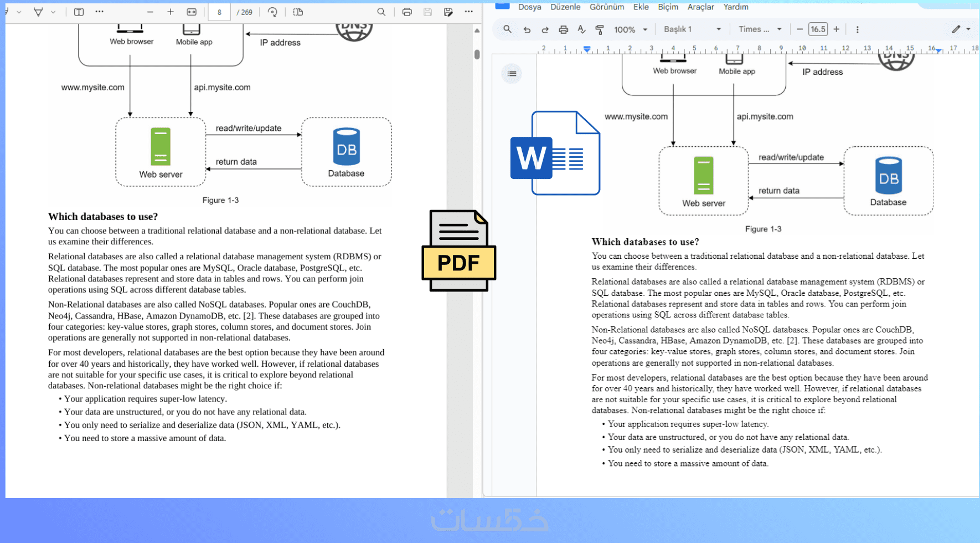Show the document outline in Docs

[x=512, y=74]
